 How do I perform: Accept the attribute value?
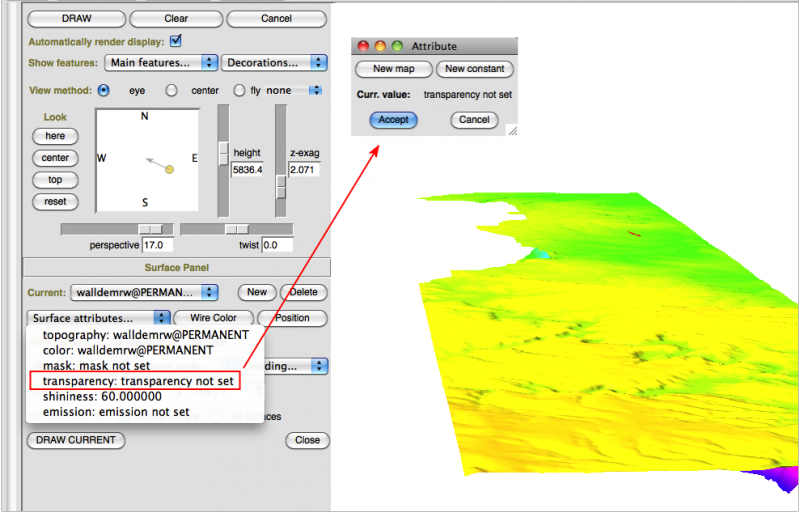394,119
